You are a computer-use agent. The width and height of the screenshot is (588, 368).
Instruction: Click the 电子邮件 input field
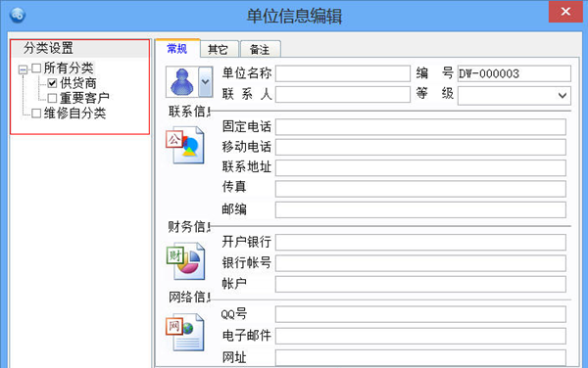(420, 336)
